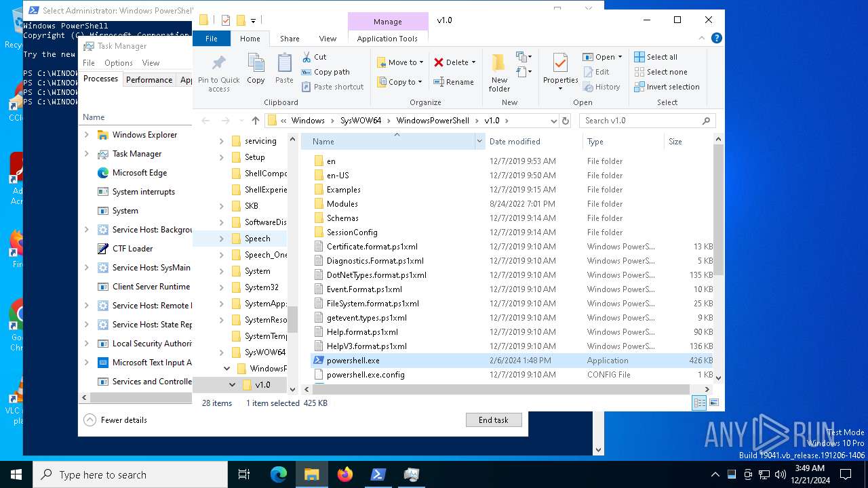Click the Cut scissors command
This screenshot has height=488, width=868.
(314, 57)
